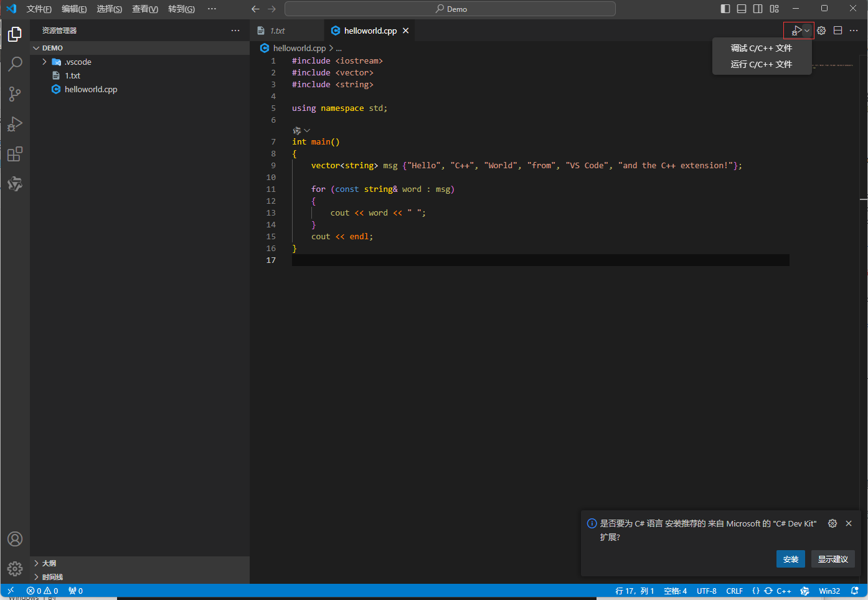The height and width of the screenshot is (600, 868).
Task: Open the 选择(S) menu
Action: pyautogui.click(x=110, y=9)
